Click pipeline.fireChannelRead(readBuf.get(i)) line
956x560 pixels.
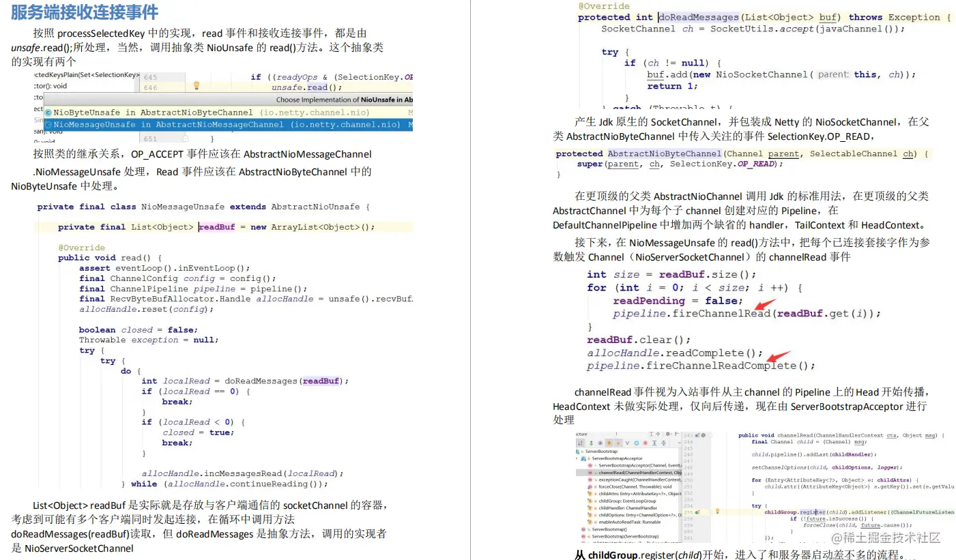click(x=747, y=314)
